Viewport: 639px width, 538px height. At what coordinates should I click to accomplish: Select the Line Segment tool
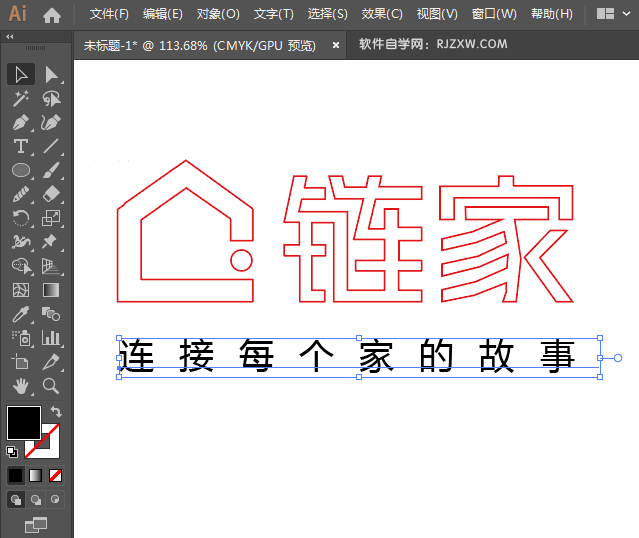click(x=51, y=146)
